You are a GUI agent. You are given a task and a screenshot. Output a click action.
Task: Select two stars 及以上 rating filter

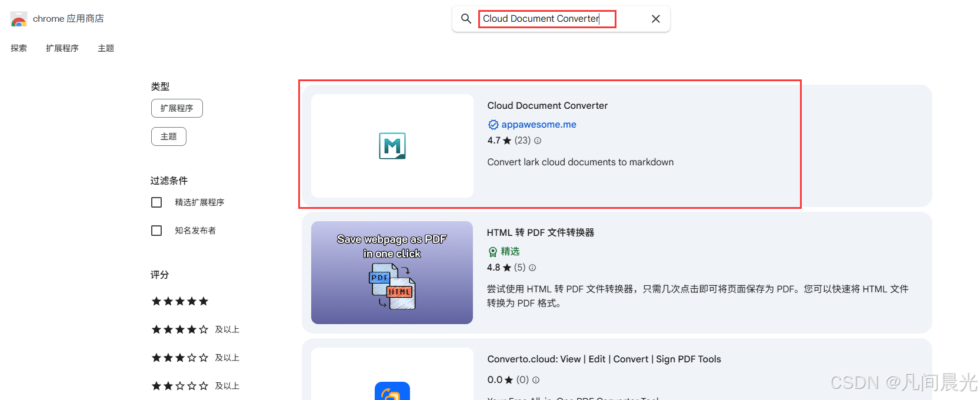pyautogui.click(x=195, y=386)
